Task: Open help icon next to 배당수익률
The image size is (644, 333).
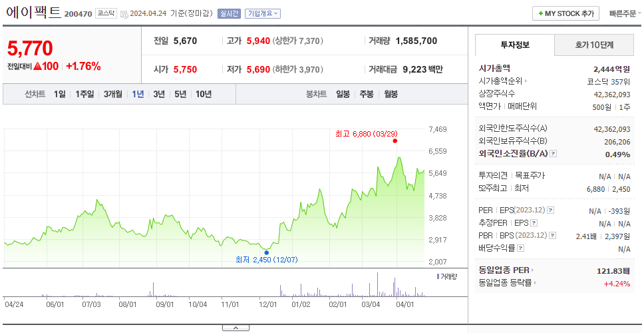Action: 520,248
